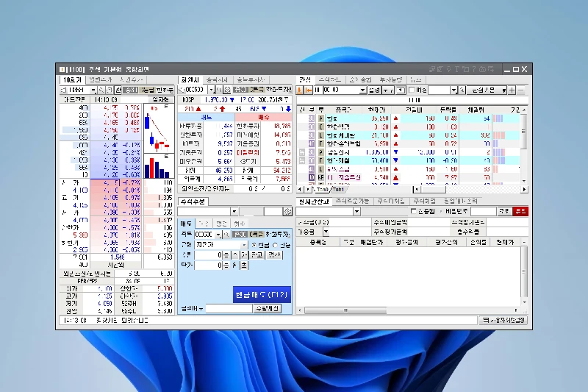The image size is (588, 392).
Task: Click the circular refresh icon in order book toolbar
Action: (x=109, y=90)
